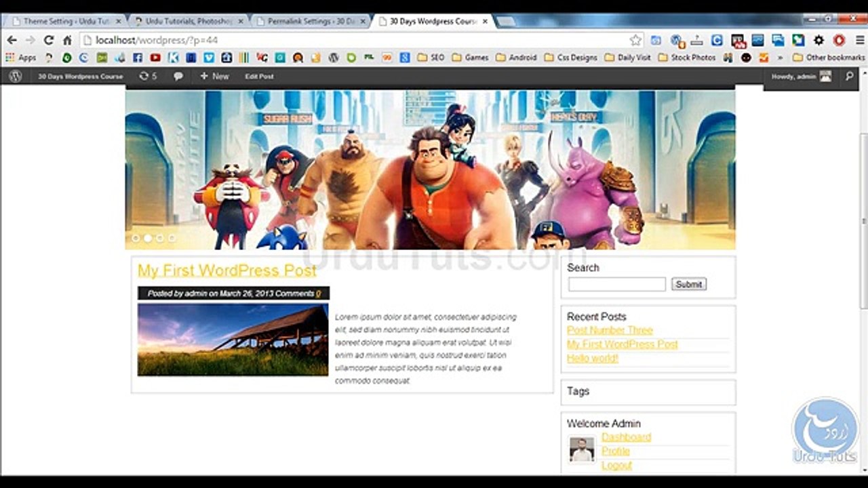Open the WordPress logo menu in admin bar

point(15,77)
